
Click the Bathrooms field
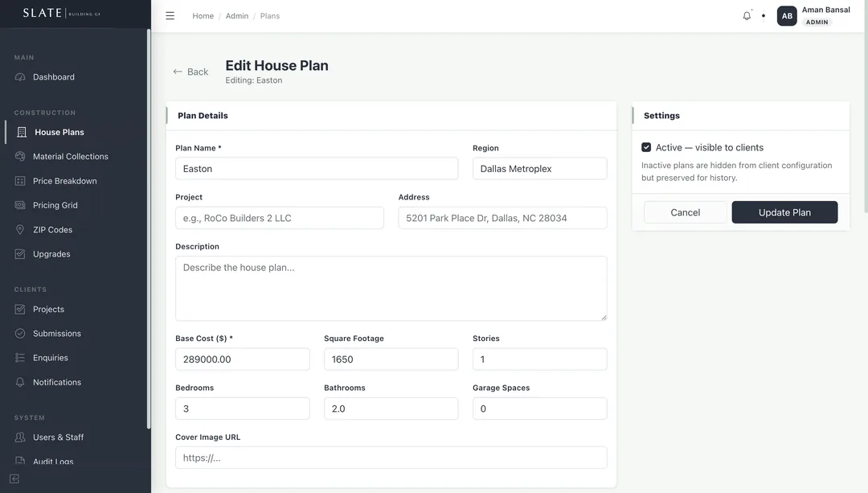tap(391, 409)
